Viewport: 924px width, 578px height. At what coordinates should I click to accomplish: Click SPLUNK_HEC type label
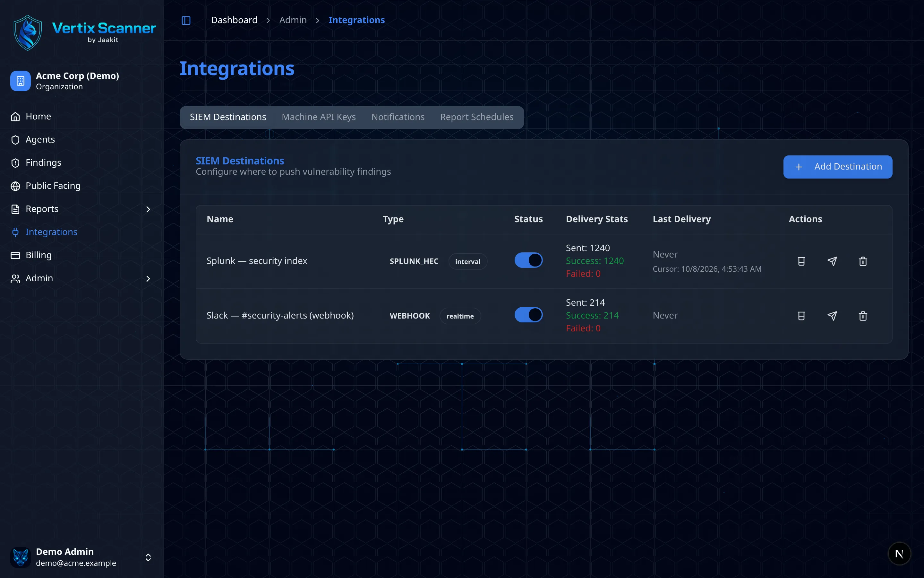pos(414,261)
